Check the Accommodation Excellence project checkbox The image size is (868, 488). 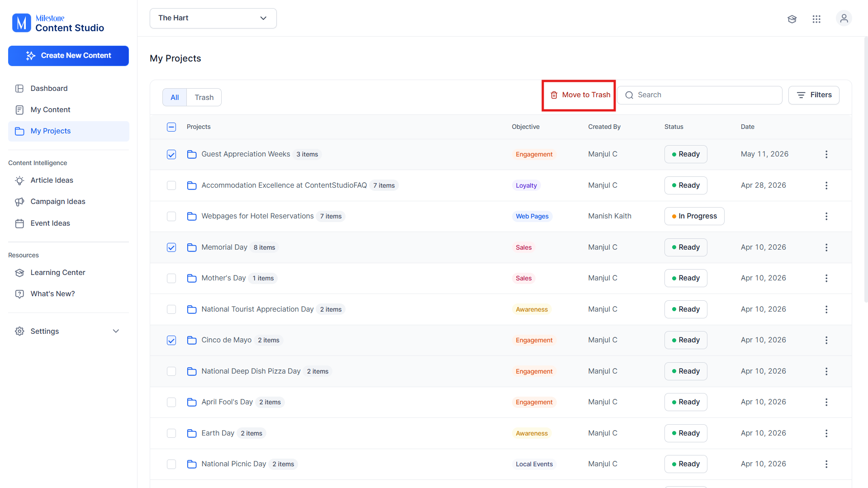171,185
